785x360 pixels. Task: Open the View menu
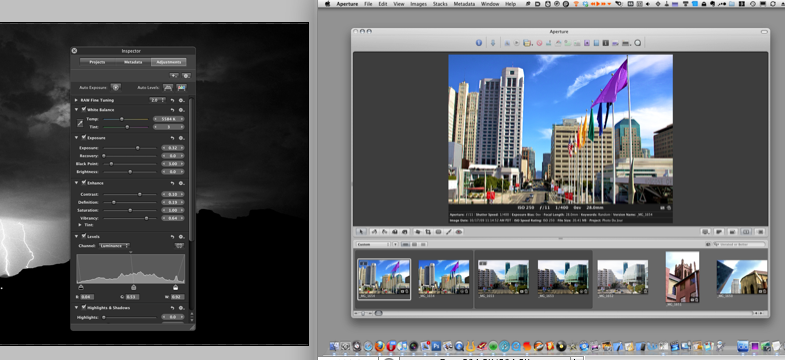tap(399, 4)
